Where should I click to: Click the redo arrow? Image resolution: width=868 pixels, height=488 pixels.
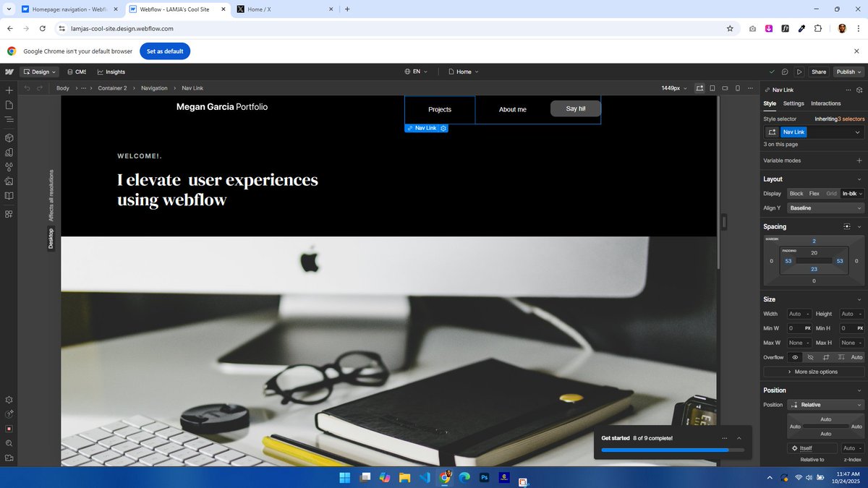41,88
